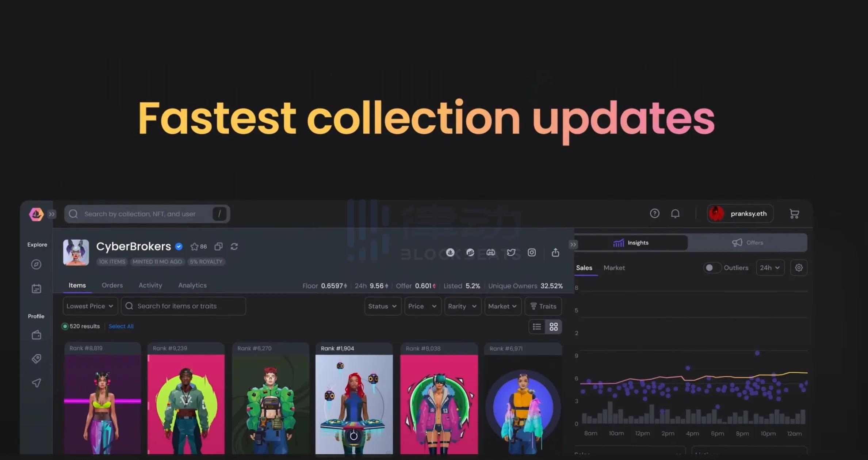The width and height of the screenshot is (868, 460).
Task: Click the Floor 0.6597 stat
Action: (x=325, y=286)
